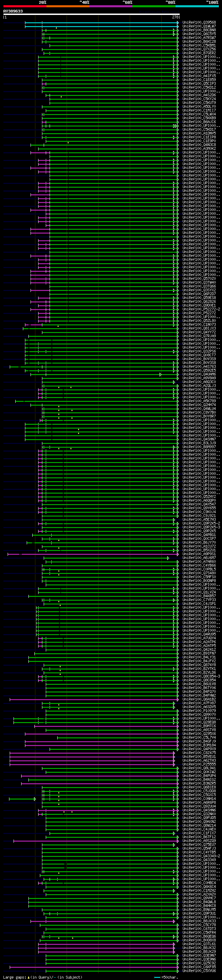Select label UniRef100_B6AJC6

coord(199,122)
